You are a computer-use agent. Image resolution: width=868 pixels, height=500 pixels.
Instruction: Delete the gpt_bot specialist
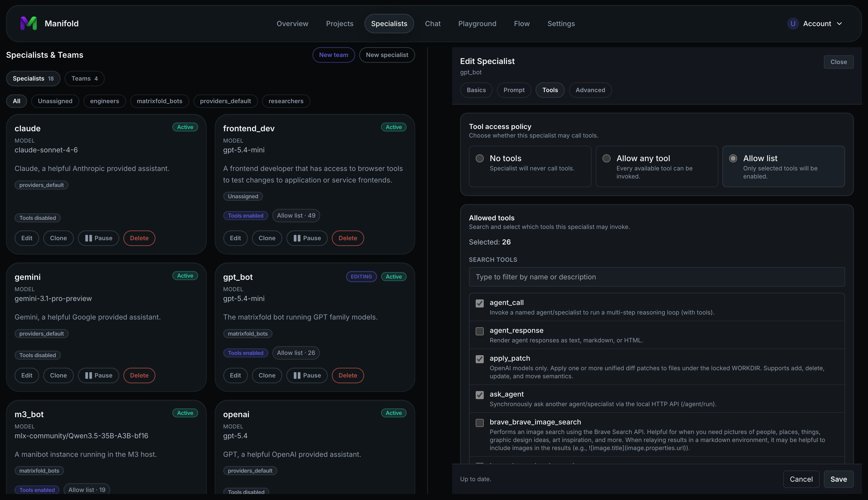point(348,375)
